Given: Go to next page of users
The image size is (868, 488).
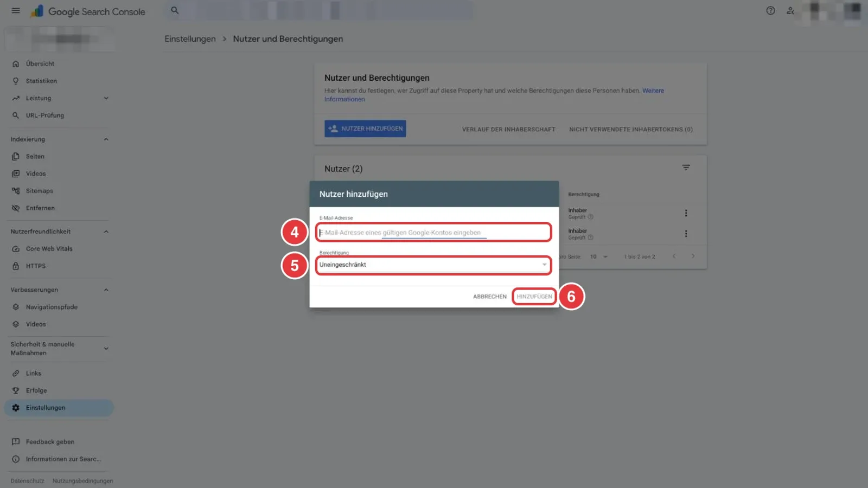Looking at the screenshot, I should click(x=693, y=256).
